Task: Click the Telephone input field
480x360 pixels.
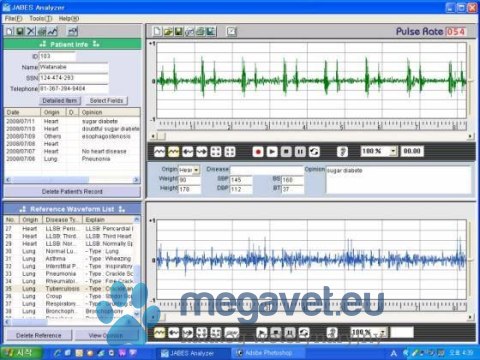Action: (x=74, y=89)
